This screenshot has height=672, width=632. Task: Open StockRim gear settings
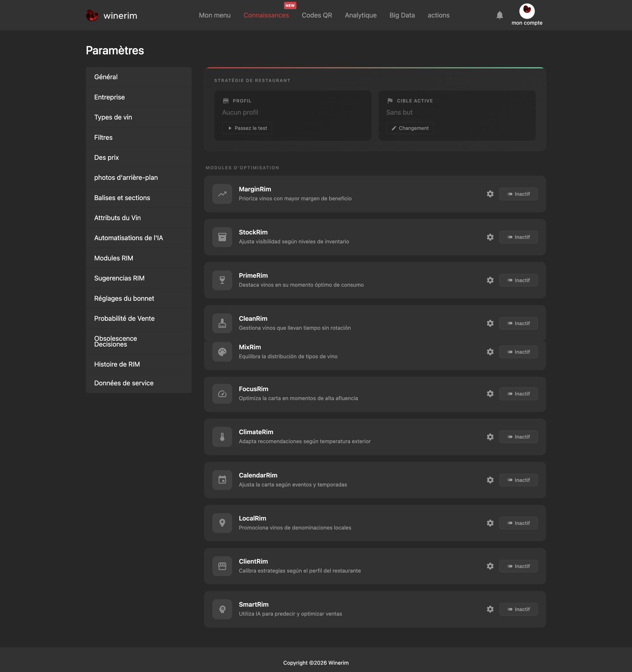coord(490,237)
